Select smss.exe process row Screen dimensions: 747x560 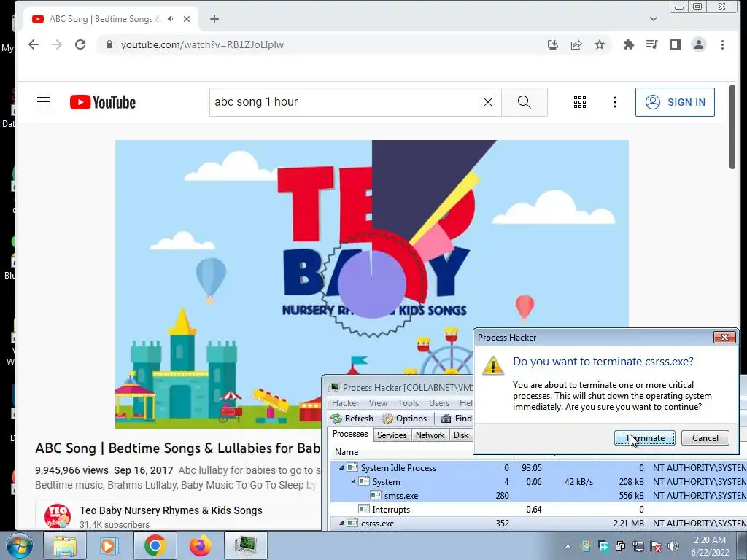click(x=538, y=496)
